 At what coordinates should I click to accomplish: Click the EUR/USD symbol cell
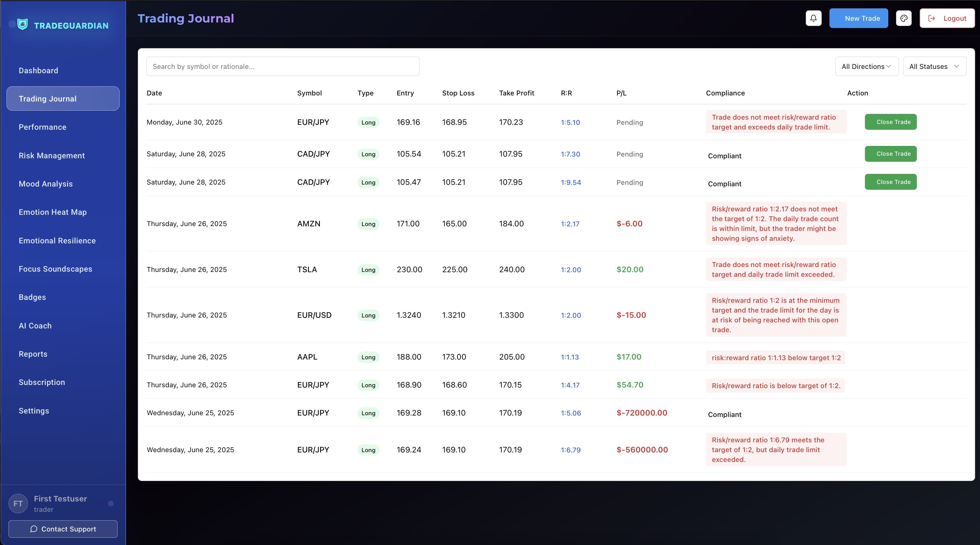coord(314,315)
